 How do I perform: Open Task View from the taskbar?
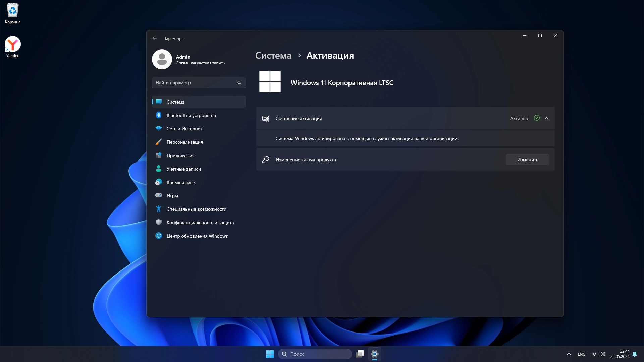click(x=360, y=354)
